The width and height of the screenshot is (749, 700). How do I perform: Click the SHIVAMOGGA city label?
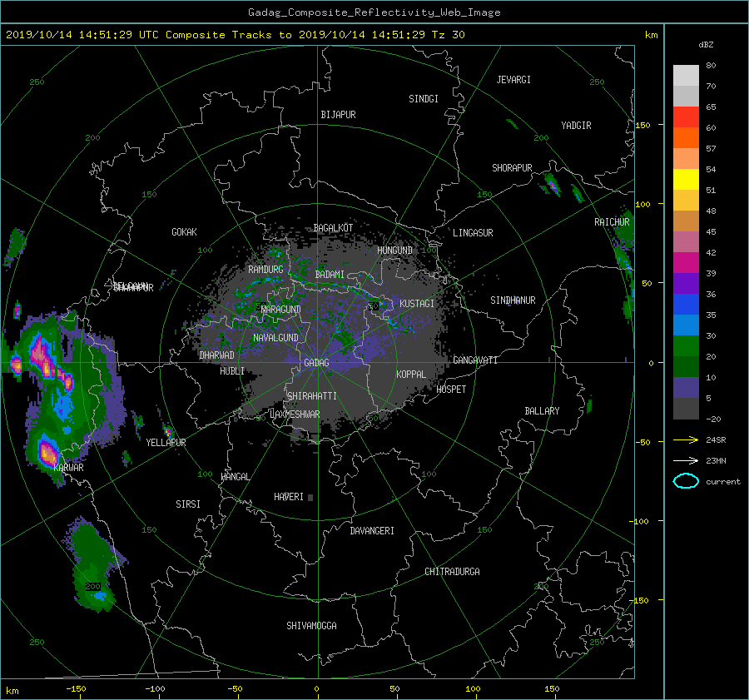tap(311, 626)
